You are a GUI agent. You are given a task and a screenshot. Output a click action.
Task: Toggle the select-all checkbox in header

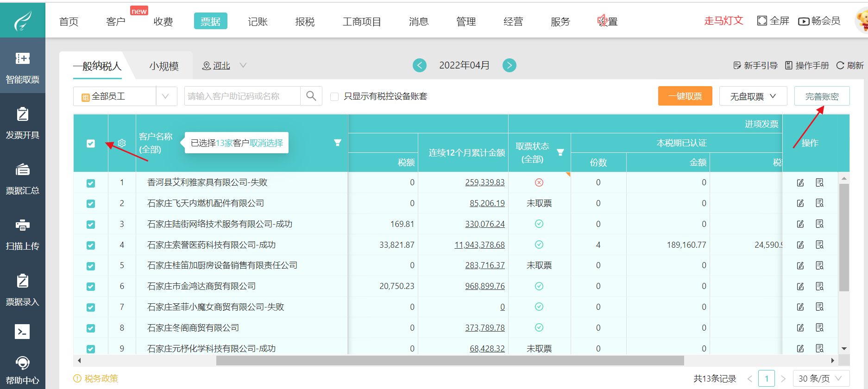pyautogui.click(x=91, y=144)
